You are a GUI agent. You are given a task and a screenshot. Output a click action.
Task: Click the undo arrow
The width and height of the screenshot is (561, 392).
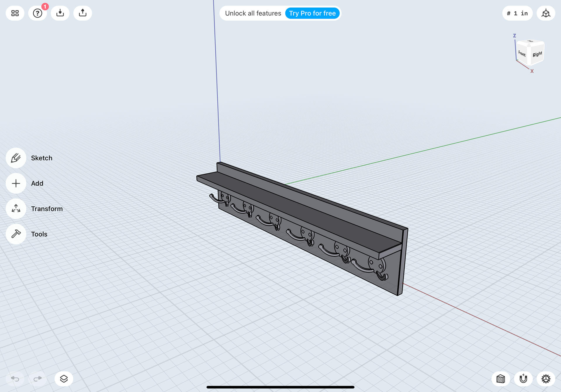coord(15,379)
